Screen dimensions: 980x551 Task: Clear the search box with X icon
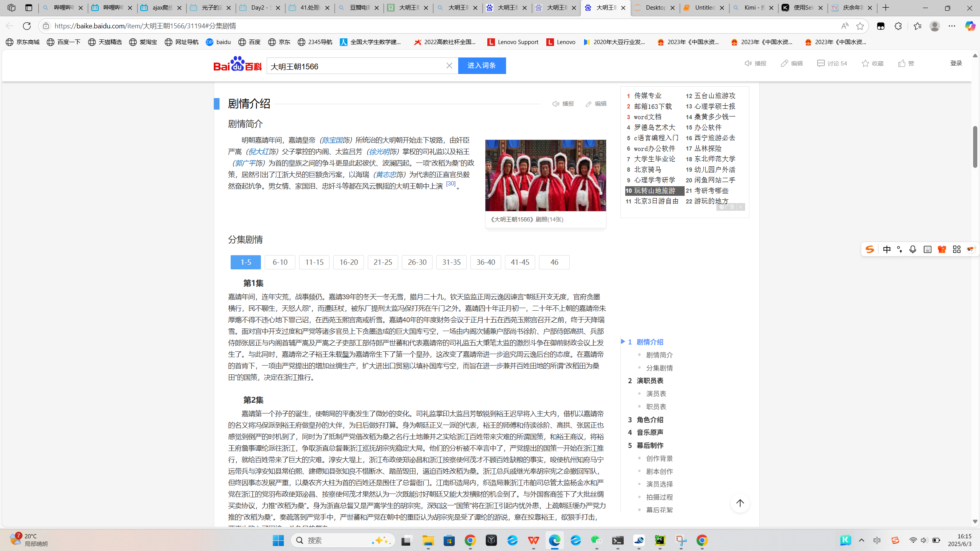pyautogui.click(x=449, y=66)
